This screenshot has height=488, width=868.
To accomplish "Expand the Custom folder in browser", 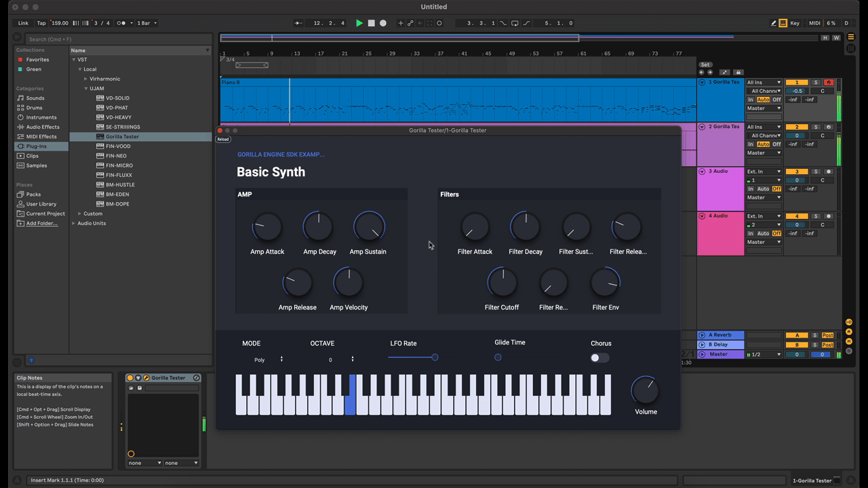I will [80, 213].
